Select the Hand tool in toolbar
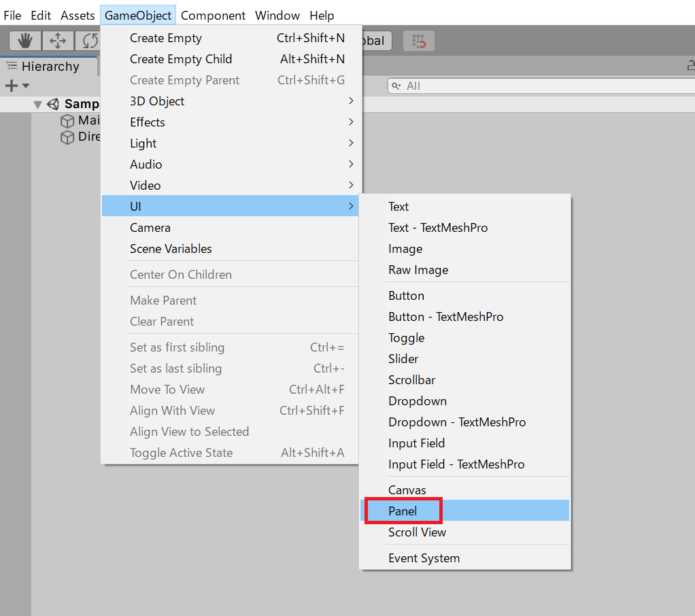The image size is (695, 616). pyautogui.click(x=25, y=41)
